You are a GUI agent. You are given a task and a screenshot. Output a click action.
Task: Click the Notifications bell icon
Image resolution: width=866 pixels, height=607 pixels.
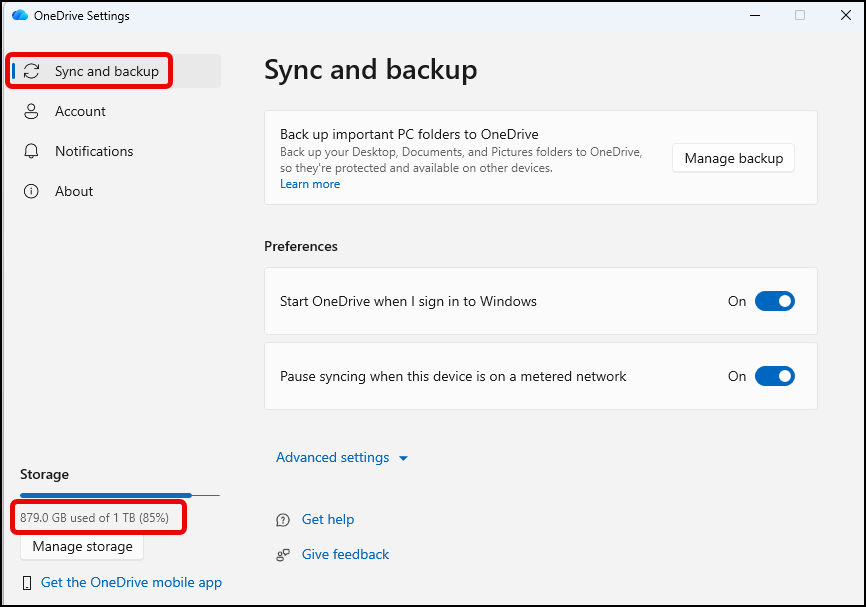tap(32, 151)
